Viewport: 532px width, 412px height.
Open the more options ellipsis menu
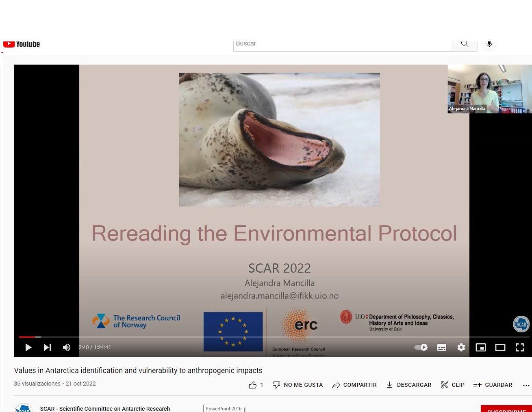point(526,385)
